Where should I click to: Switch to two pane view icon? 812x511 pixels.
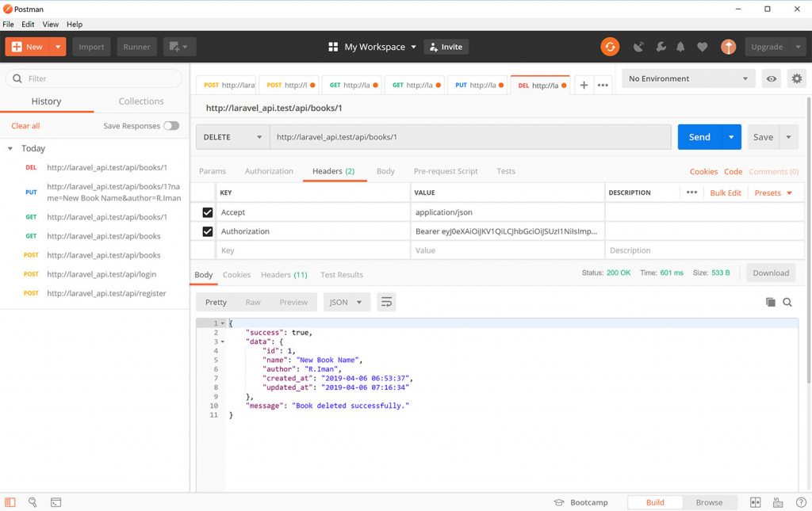(756, 502)
